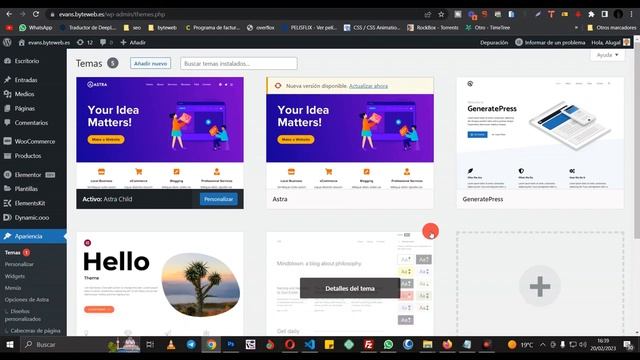Open the byteweb bookmark folder
Viewport: 640px width, 360px height.
[x=162, y=28]
